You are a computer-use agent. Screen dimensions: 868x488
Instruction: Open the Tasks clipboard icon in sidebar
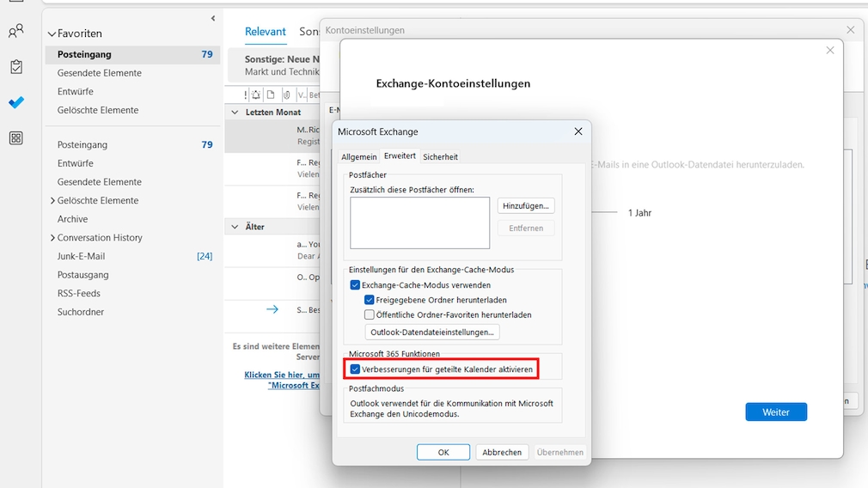16,66
